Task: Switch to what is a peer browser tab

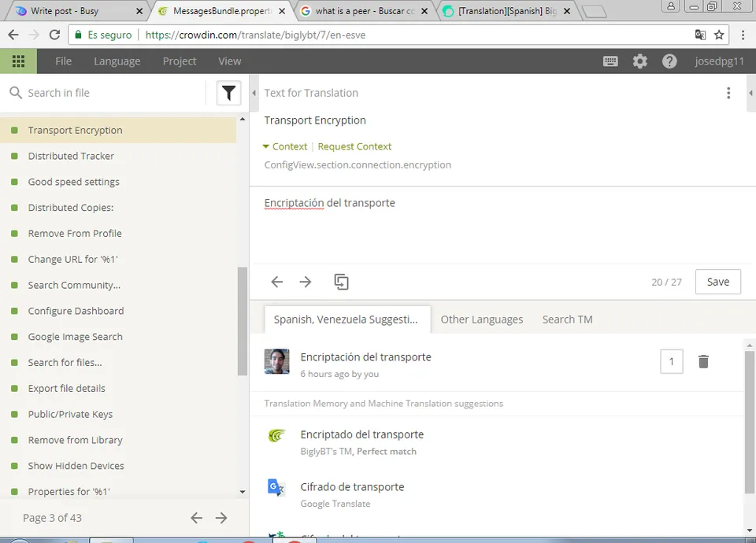Action: tap(364, 10)
